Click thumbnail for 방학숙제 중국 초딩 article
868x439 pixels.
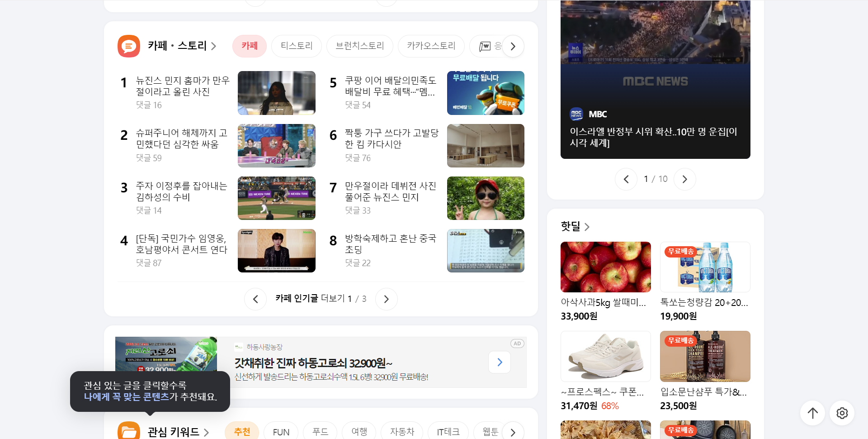click(486, 251)
